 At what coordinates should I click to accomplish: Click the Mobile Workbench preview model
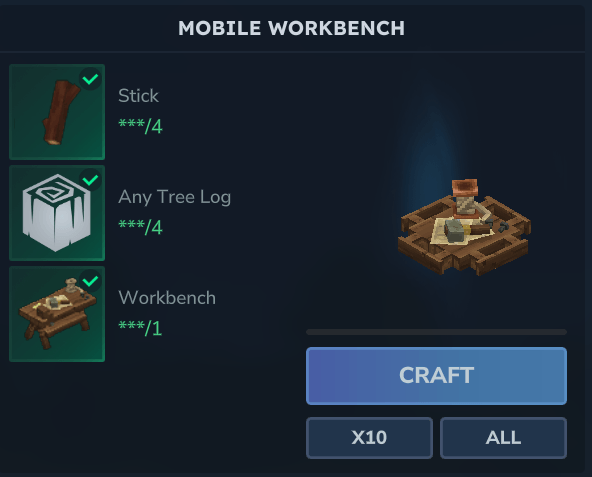(x=464, y=227)
